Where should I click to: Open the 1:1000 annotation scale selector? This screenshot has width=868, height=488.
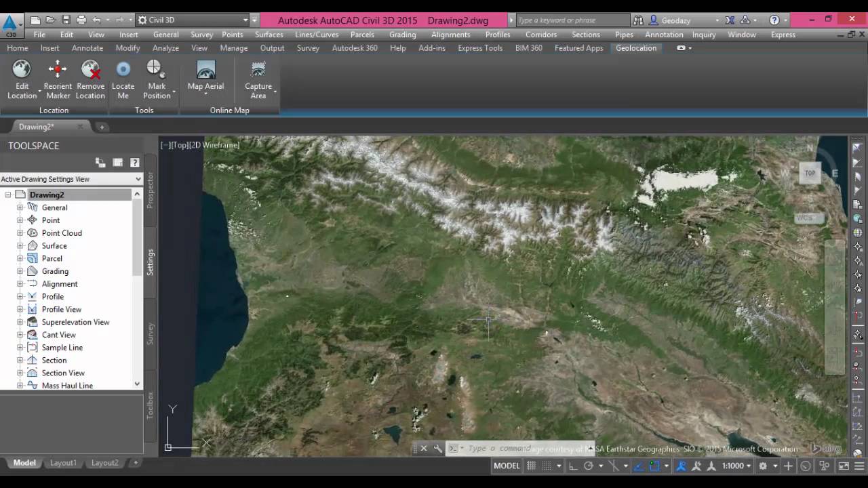coord(736,466)
